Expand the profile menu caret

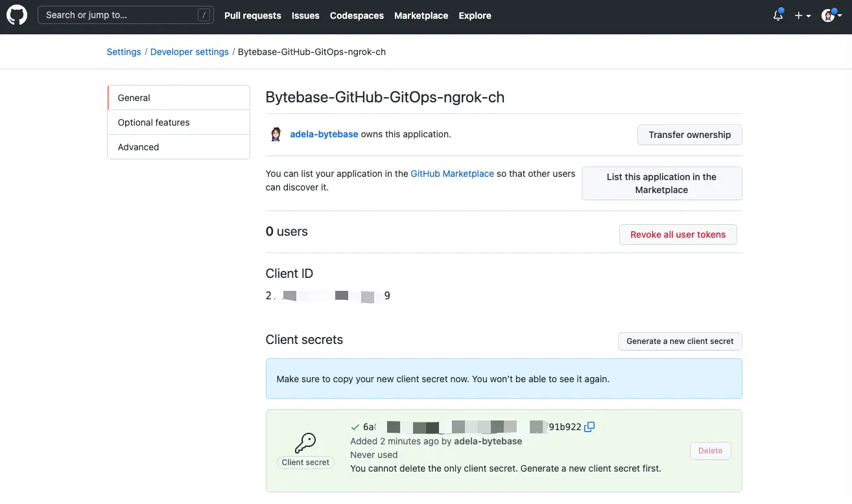pyautogui.click(x=838, y=16)
